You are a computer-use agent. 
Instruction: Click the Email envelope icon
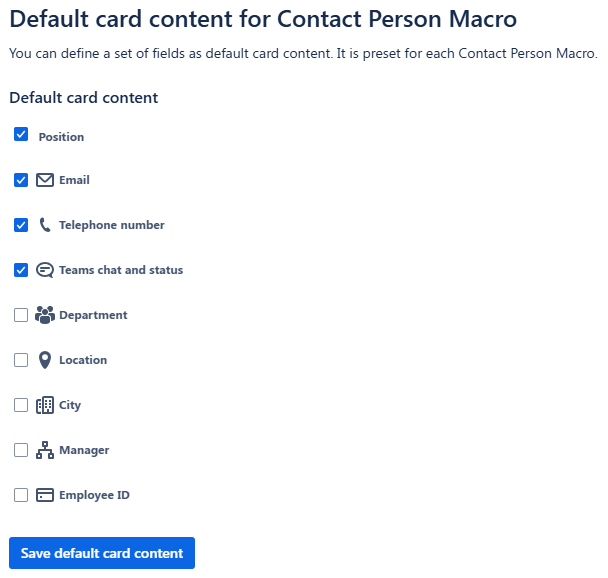(x=44, y=180)
